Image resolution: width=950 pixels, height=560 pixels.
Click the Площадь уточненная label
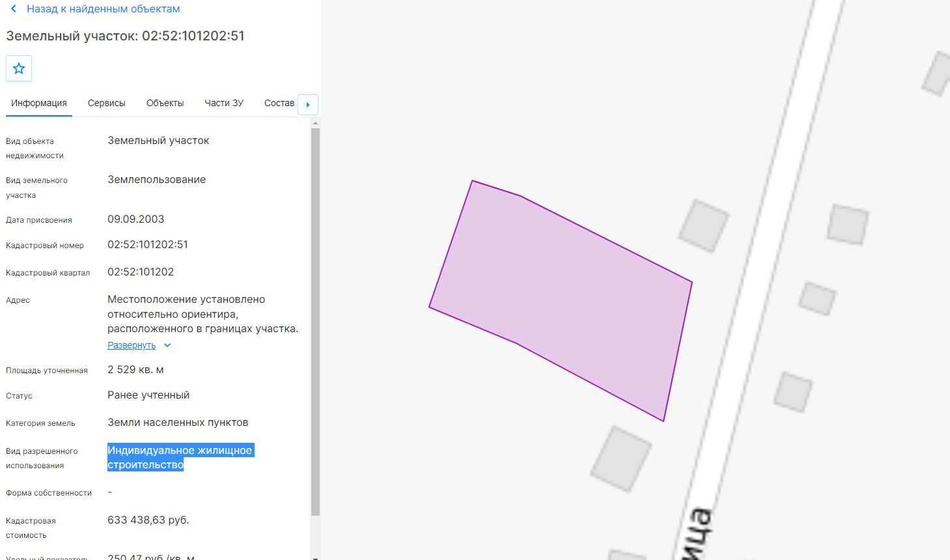(47, 371)
